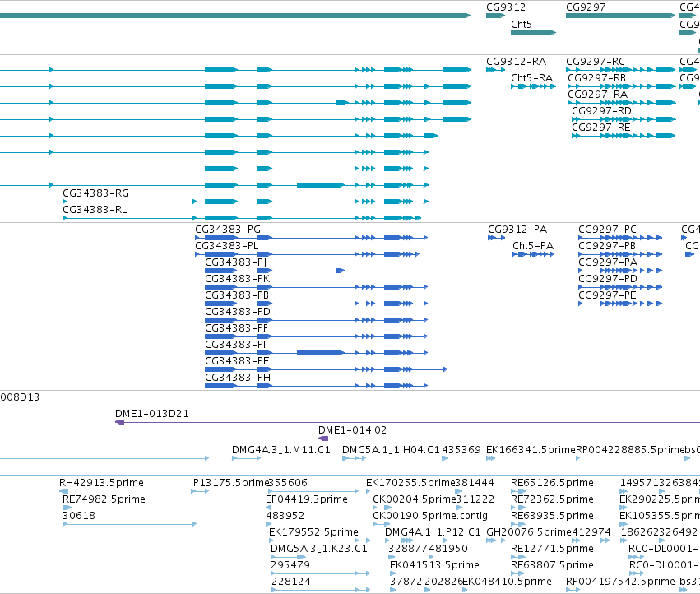The width and height of the screenshot is (700, 594).
Task: Open the Cht5-RA transcript label
Action: [x=531, y=77]
